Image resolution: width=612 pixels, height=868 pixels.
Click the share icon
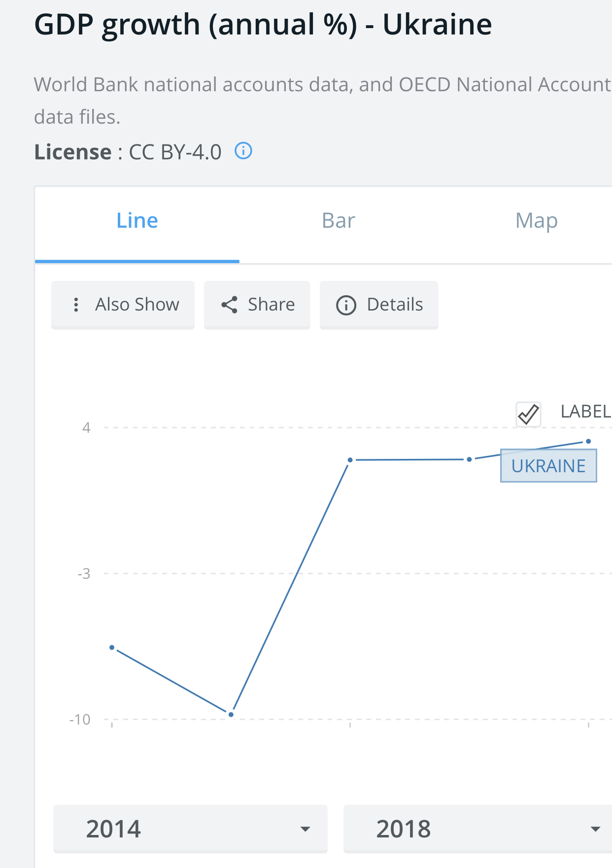[x=230, y=305]
